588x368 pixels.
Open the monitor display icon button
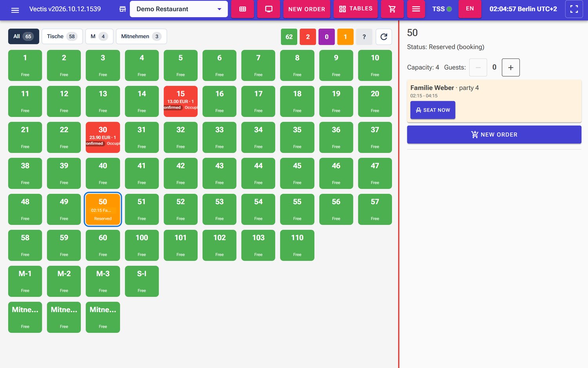tap(269, 9)
